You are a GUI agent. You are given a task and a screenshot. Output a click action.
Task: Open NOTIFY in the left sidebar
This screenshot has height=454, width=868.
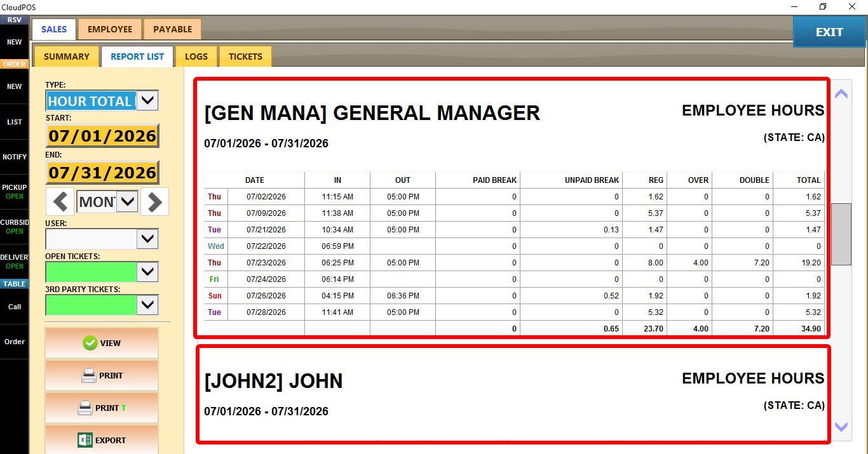click(x=14, y=157)
